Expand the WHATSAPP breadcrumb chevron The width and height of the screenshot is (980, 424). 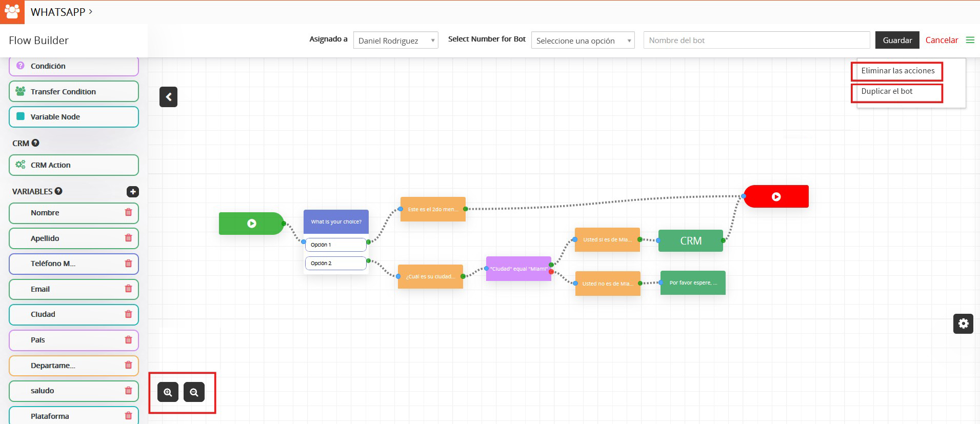[91, 11]
